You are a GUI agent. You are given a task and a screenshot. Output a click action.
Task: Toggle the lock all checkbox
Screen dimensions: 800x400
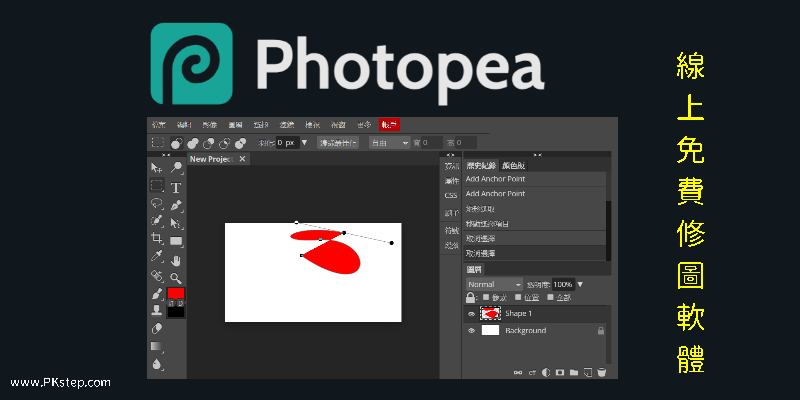[x=551, y=297]
